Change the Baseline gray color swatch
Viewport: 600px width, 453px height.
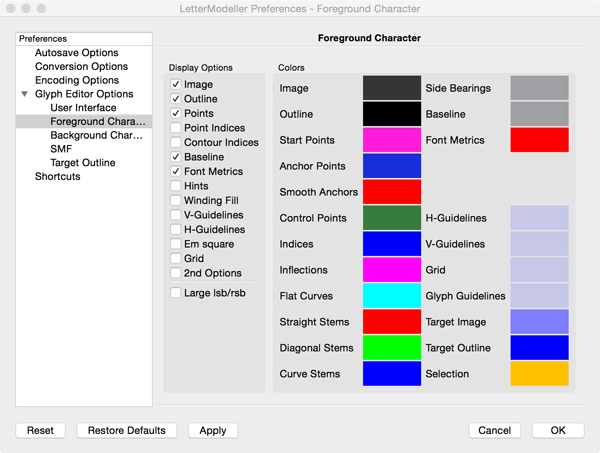(x=540, y=114)
